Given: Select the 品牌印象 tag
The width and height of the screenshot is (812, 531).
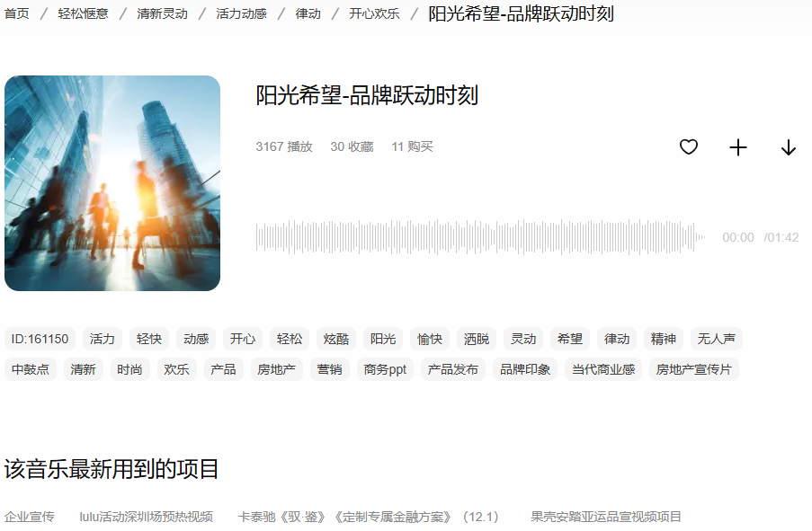Looking at the screenshot, I should pos(525,369).
